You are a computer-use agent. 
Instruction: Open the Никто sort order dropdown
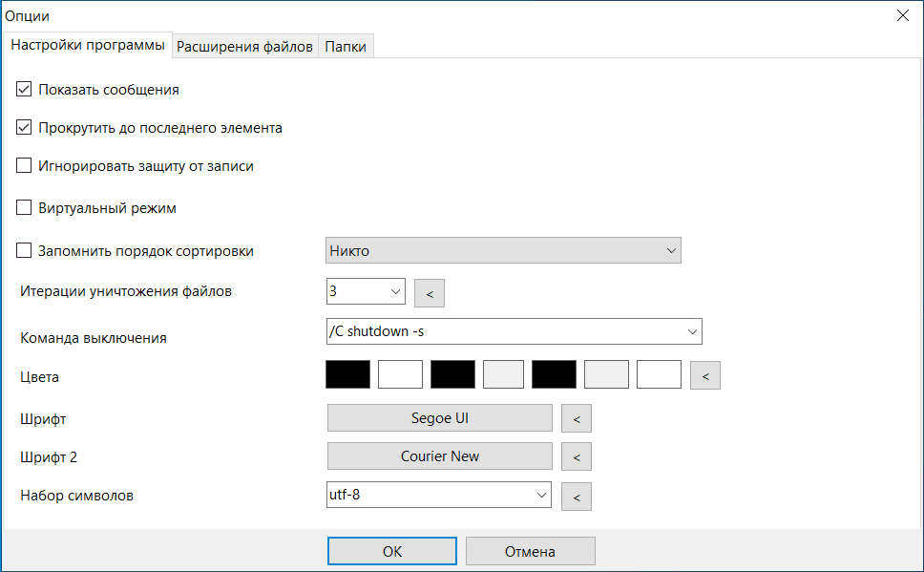503,250
